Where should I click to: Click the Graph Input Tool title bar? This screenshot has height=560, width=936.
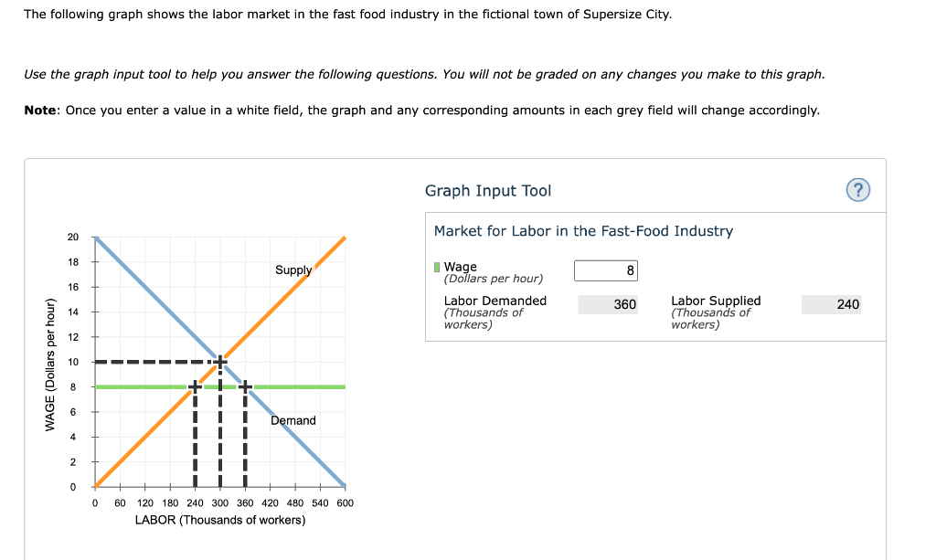coord(487,191)
